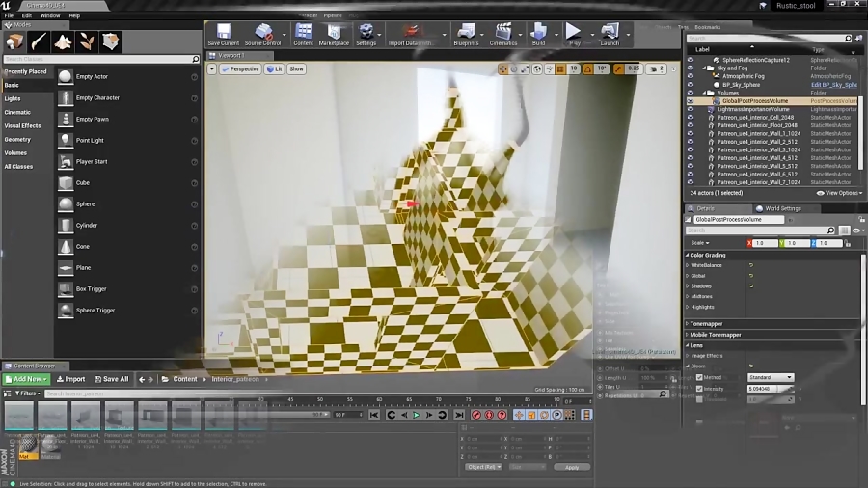Open the Edit menu
868x488 pixels.
[27, 15]
